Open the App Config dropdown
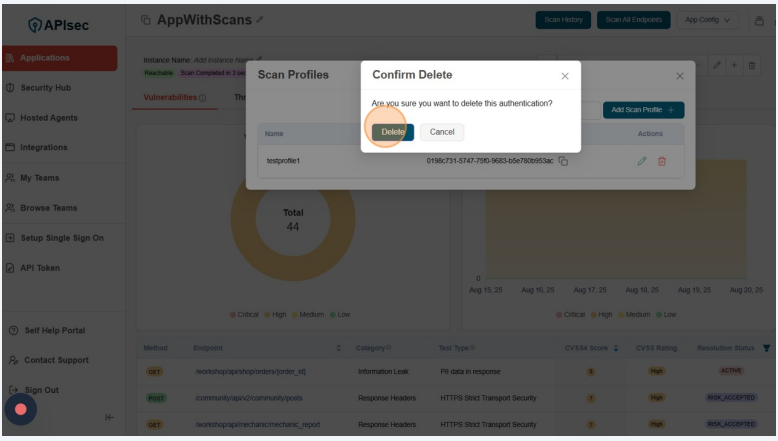The image size is (778, 441). tap(708, 20)
